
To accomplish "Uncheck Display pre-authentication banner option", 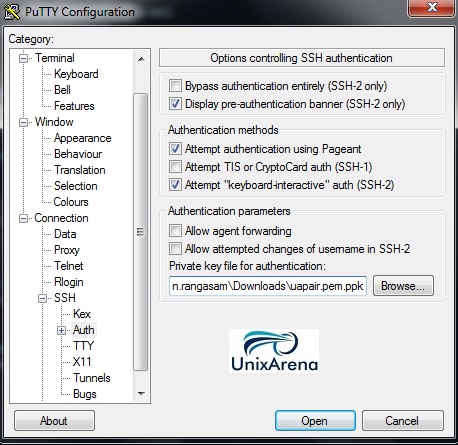I will click(175, 104).
